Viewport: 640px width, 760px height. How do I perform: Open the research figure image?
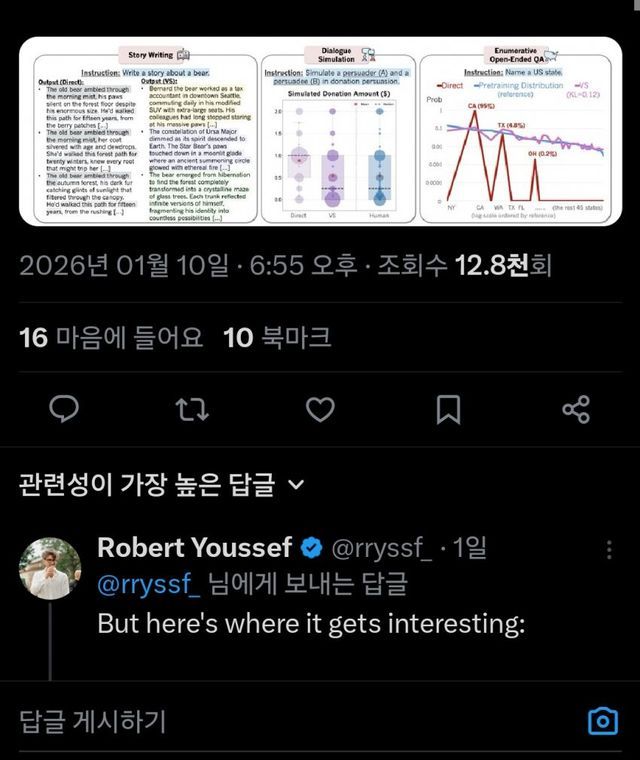click(x=320, y=130)
